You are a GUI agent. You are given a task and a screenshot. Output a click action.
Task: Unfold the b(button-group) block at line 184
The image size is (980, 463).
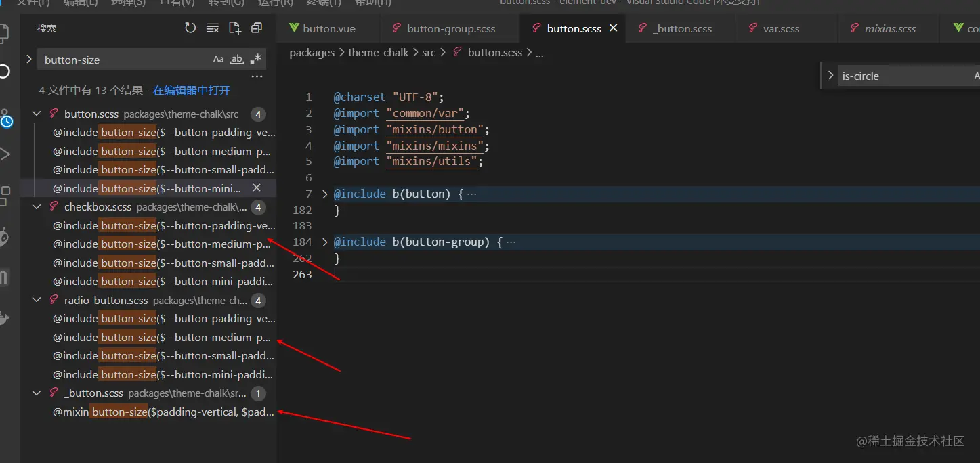pos(324,242)
